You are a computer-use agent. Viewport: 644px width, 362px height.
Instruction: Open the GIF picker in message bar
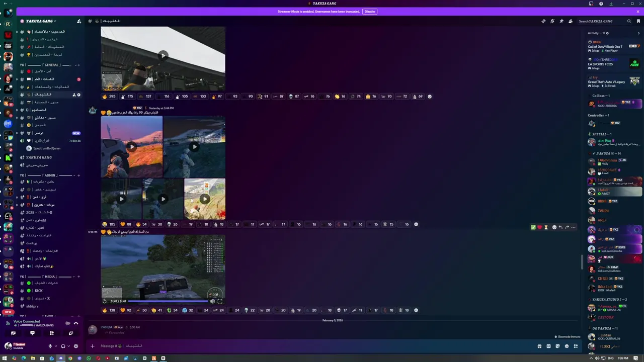pyautogui.click(x=548, y=346)
